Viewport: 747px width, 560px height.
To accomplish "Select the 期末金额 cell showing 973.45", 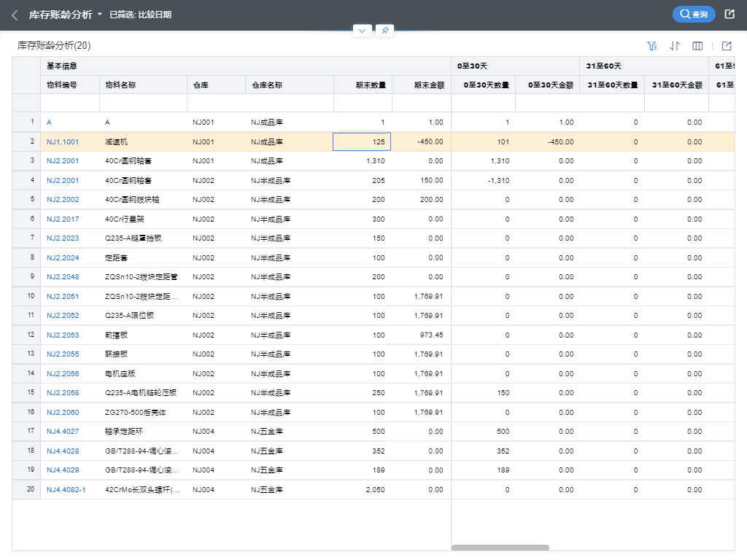I will coord(422,335).
